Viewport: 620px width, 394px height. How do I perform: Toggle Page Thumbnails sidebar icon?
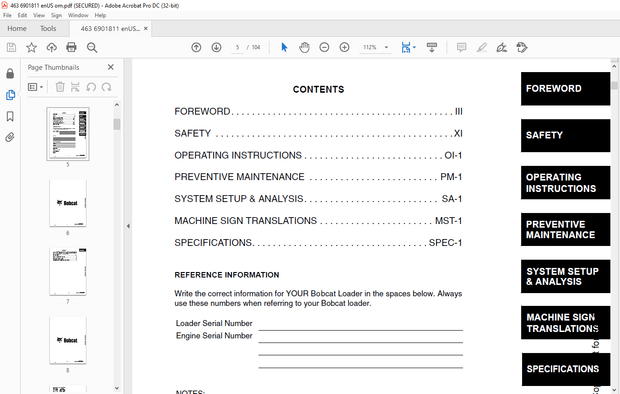[10, 95]
